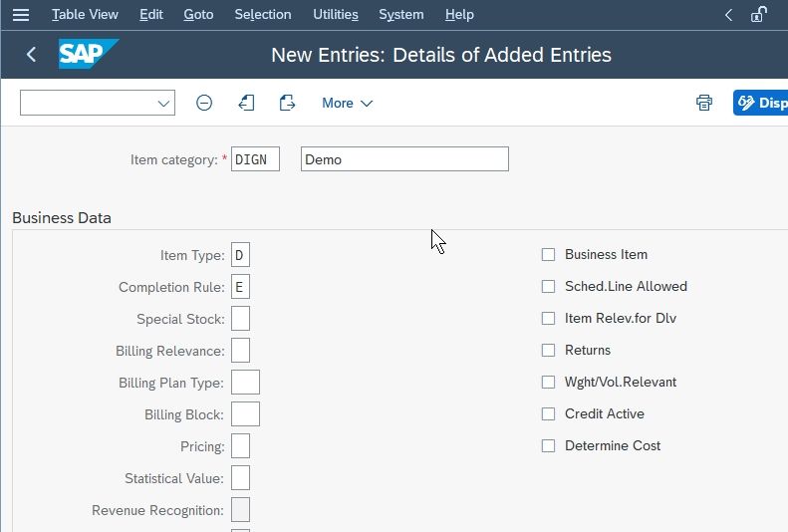788x532 pixels.
Task: Check the Credit Active checkbox
Action: tap(548, 414)
